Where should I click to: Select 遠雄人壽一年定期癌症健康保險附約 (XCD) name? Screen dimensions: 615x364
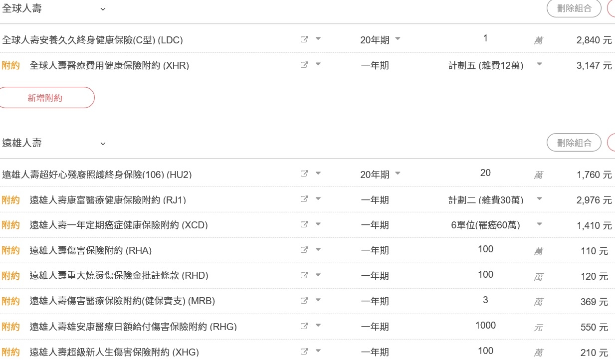[x=119, y=225]
